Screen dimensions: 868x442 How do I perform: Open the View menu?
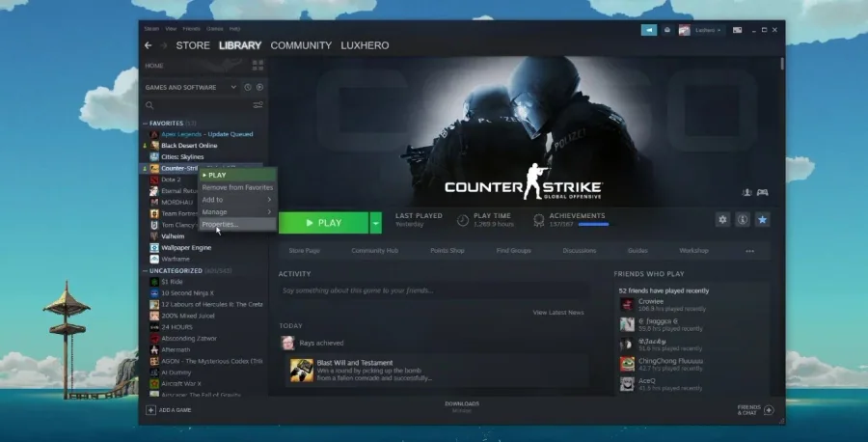171,29
